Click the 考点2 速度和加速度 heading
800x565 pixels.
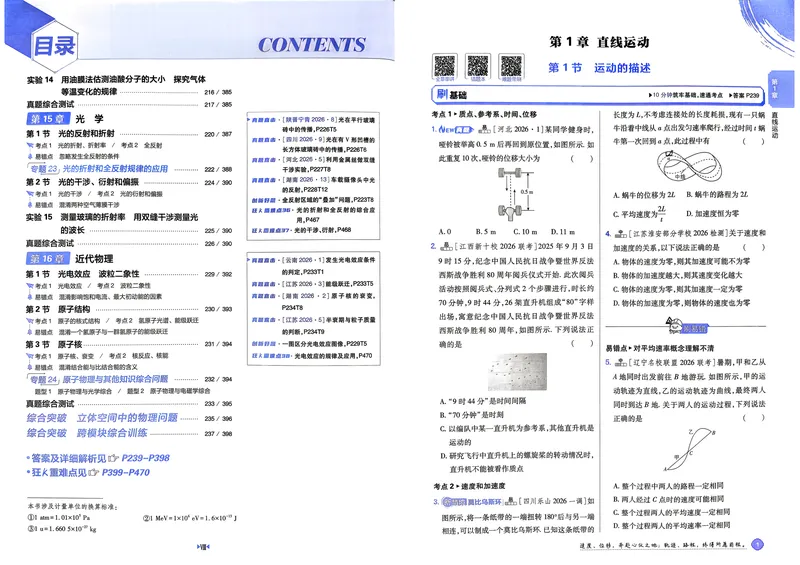[x=469, y=486]
